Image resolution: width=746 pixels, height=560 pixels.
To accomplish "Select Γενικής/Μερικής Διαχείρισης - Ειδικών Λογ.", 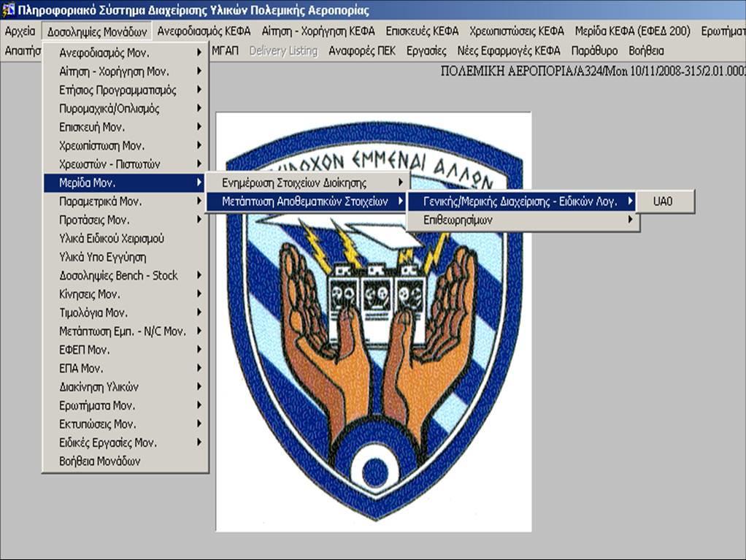I will [x=523, y=202].
